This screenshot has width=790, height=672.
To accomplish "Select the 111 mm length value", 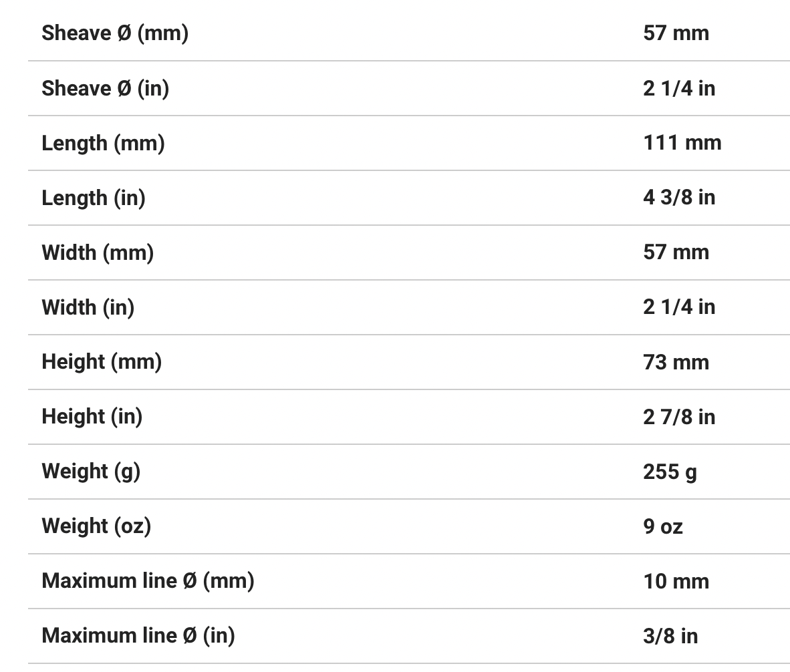I will pyautogui.click(x=682, y=142).
